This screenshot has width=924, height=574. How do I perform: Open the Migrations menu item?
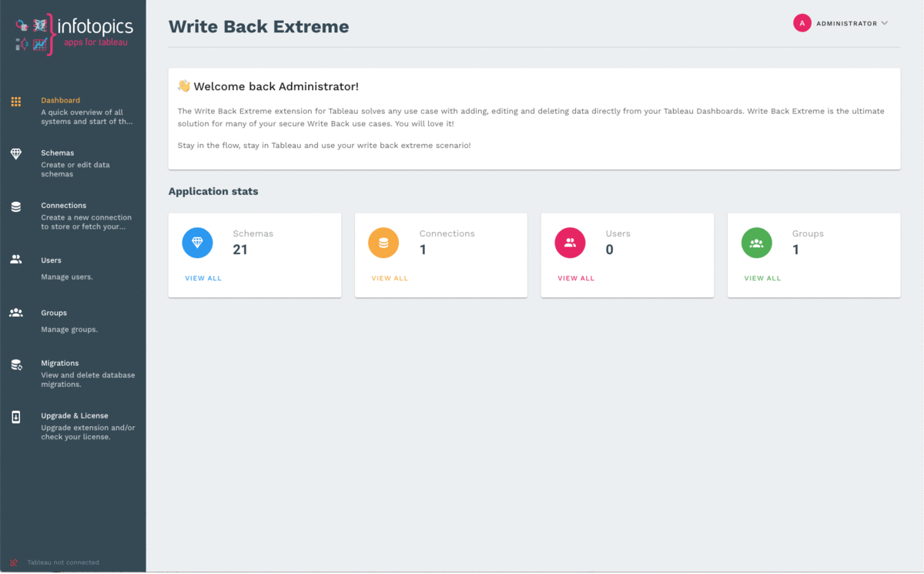73,373
